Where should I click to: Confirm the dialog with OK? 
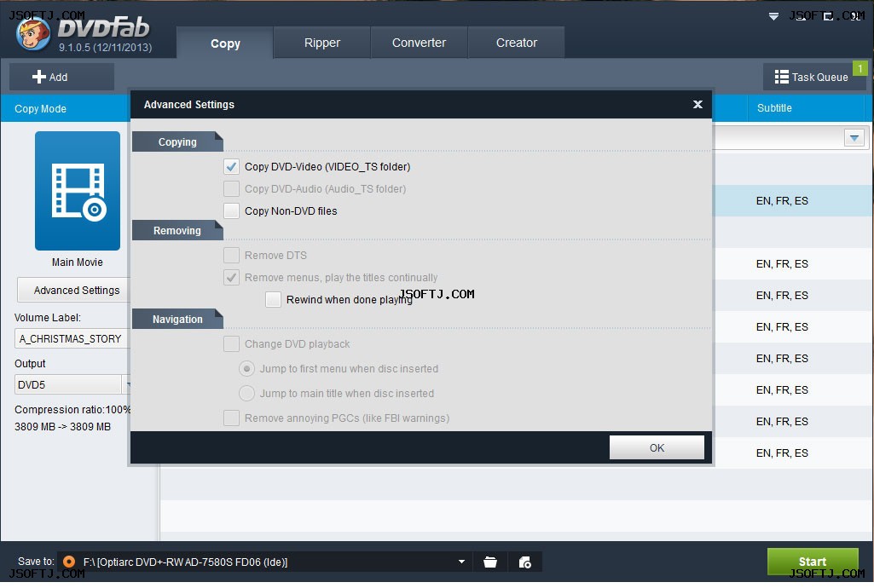(657, 447)
